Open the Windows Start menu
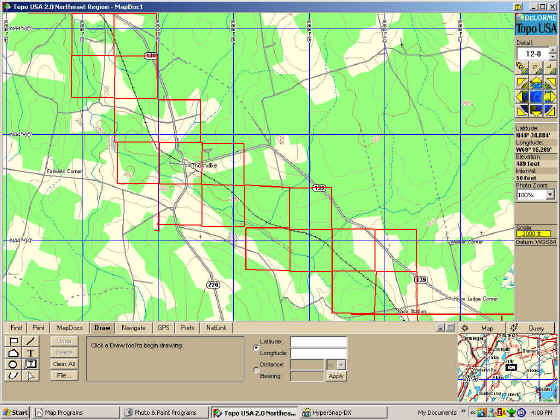The height and width of the screenshot is (420, 560). pos(15,413)
